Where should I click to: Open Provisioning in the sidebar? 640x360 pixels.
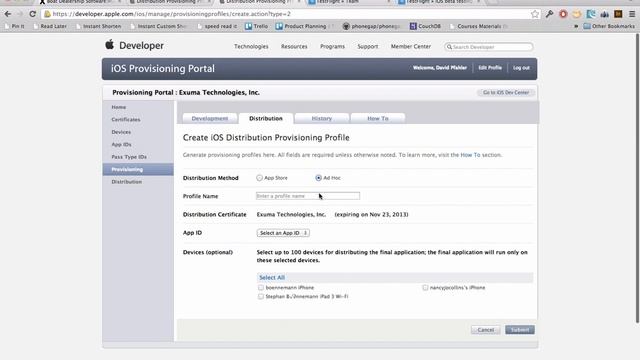(138, 169)
